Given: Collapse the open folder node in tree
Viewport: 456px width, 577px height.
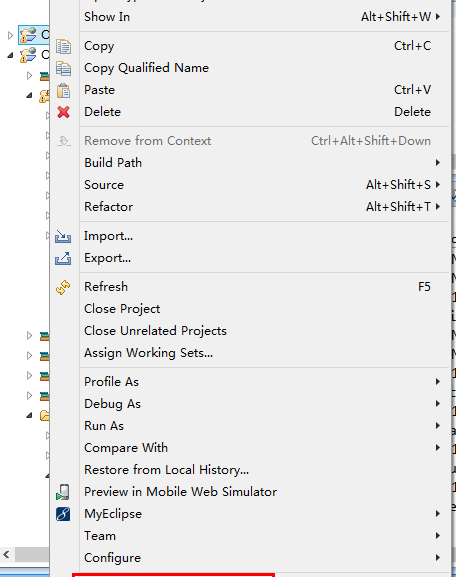Looking at the screenshot, I should point(29,416).
